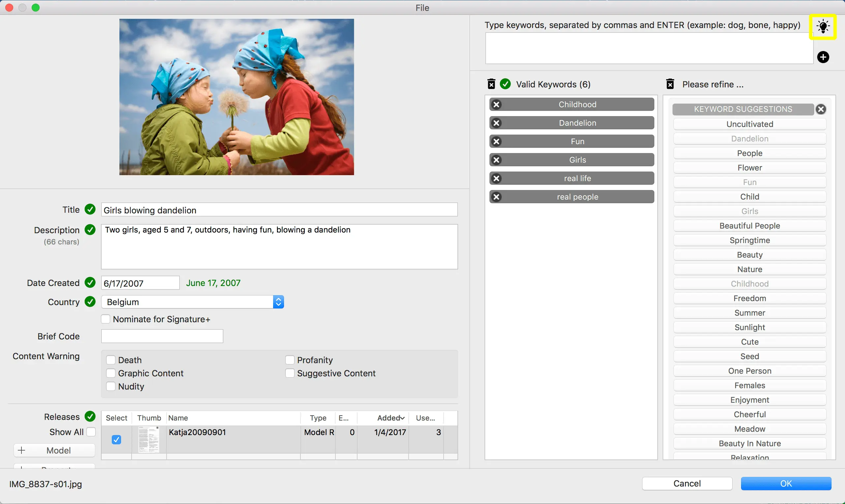This screenshot has width=845, height=504.
Task: Click the Katja20090901 release thumbnail
Action: [149, 440]
